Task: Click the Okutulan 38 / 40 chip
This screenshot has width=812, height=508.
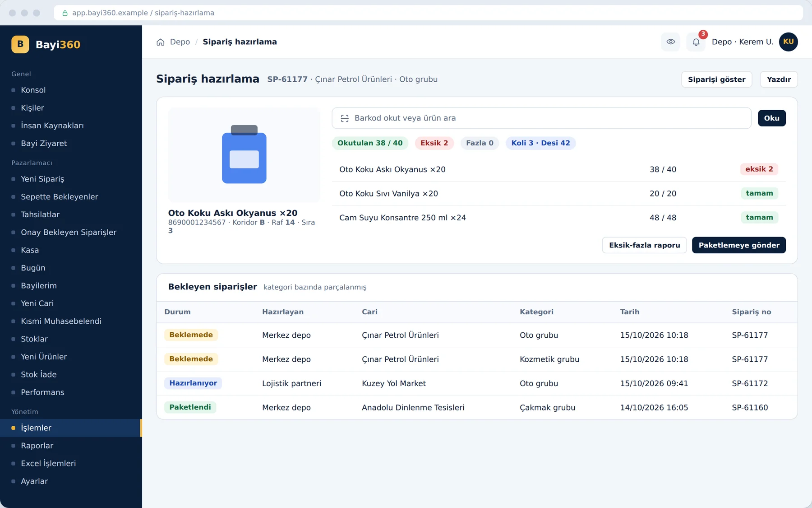Action: click(x=370, y=143)
